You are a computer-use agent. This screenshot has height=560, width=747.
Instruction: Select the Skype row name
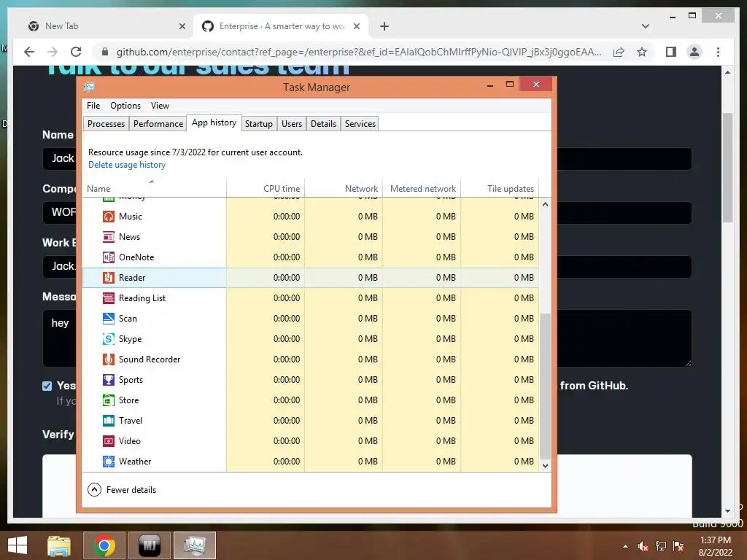(130, 339)
